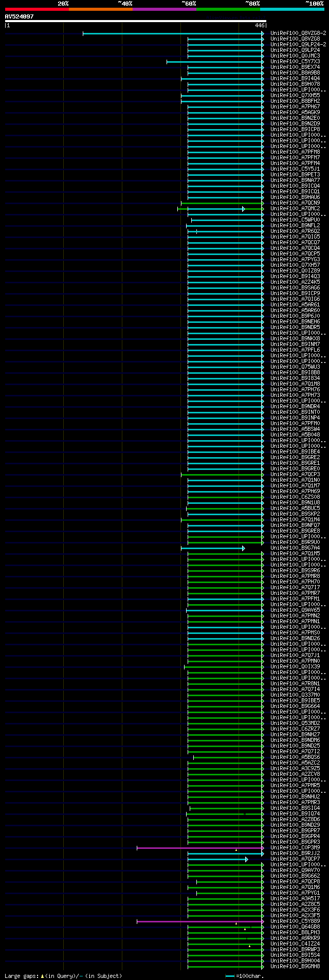Click the purple ~60% identity legend segment
Image resolution: width=329 pixels, height=980 pixels.
[164, 9]
